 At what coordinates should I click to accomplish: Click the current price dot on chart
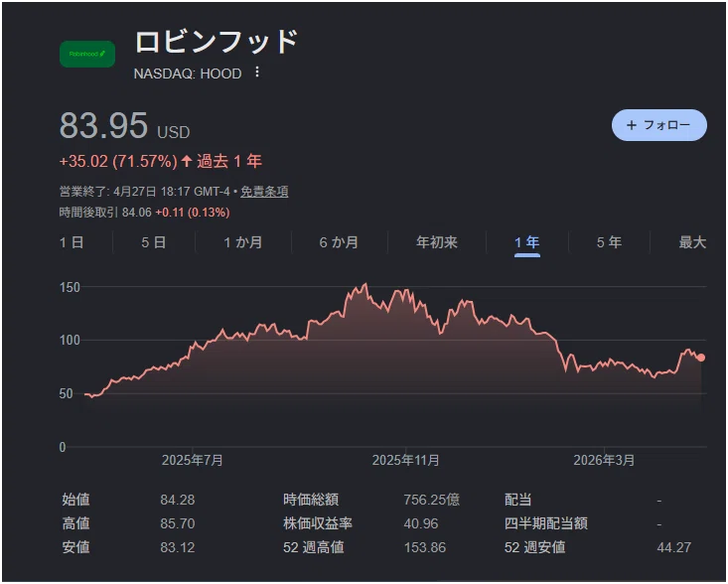click(x=701, y=358)
